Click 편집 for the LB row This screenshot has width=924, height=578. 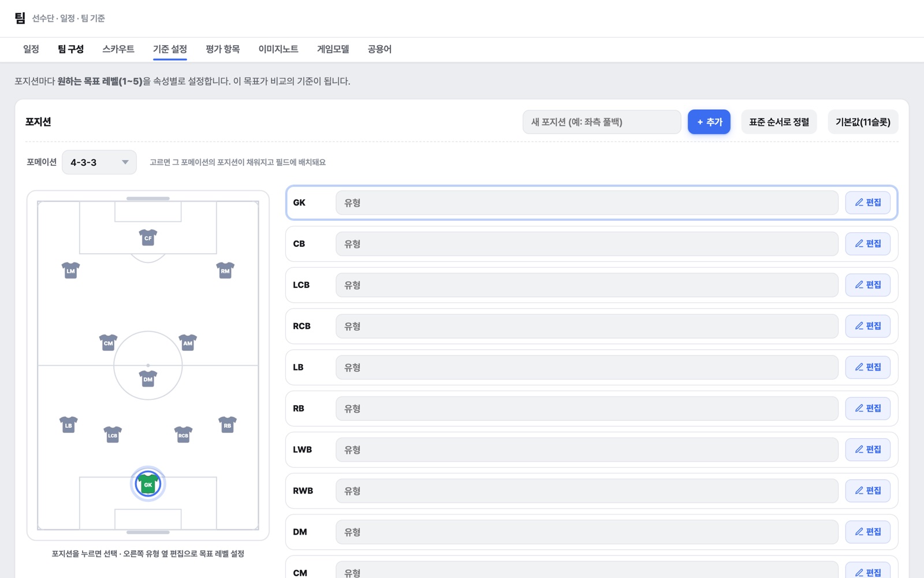pyautogui.click(x=868, y=367)
